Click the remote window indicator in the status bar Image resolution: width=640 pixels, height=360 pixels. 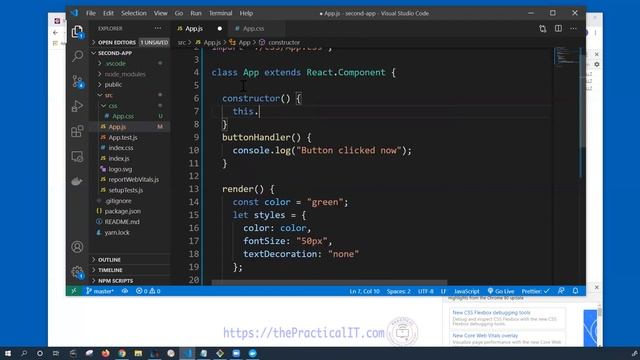coord(74,291)
